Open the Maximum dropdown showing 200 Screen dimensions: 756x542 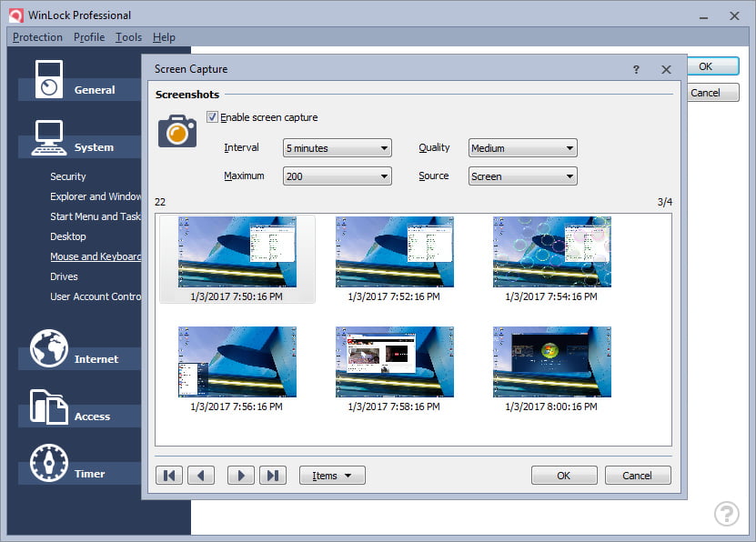click(x=337, y=176)
